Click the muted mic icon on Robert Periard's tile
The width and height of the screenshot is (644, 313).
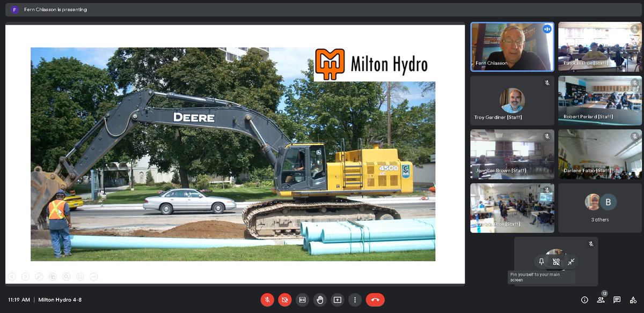pos(634,83)
